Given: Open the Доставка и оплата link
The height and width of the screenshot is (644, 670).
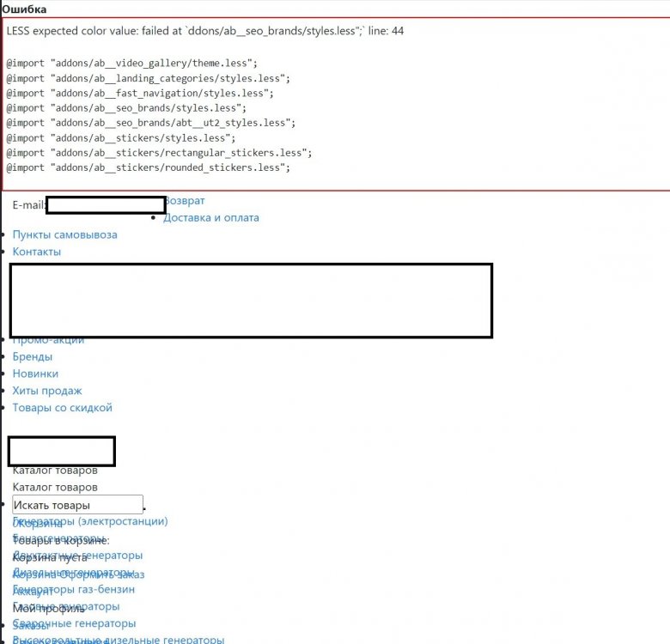Looking at the screenshot, I should 210,218.
